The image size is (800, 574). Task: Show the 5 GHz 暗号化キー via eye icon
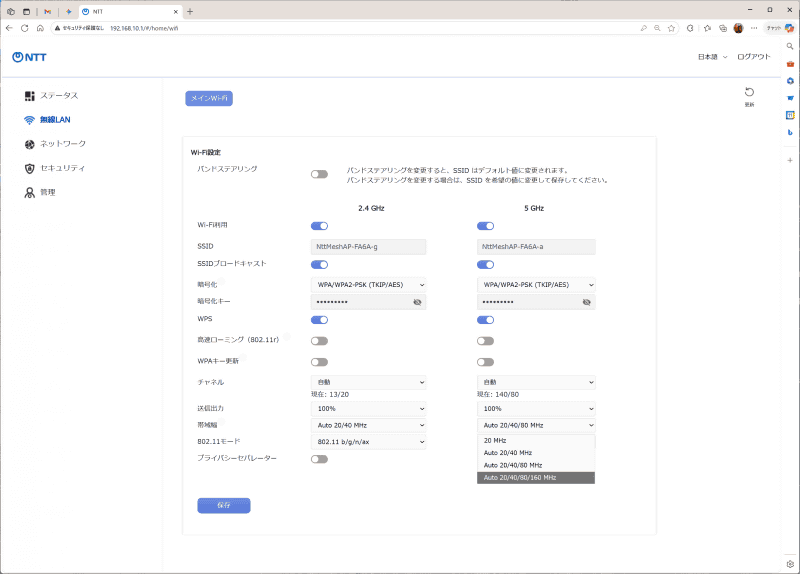coord(586,302)
